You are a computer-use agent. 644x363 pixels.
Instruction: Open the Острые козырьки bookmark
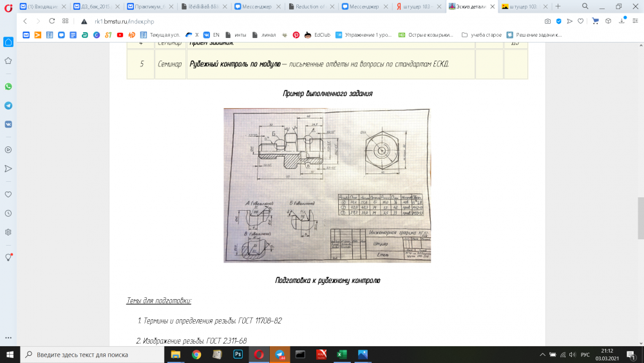pyautogui.click(x=426, y=35)
